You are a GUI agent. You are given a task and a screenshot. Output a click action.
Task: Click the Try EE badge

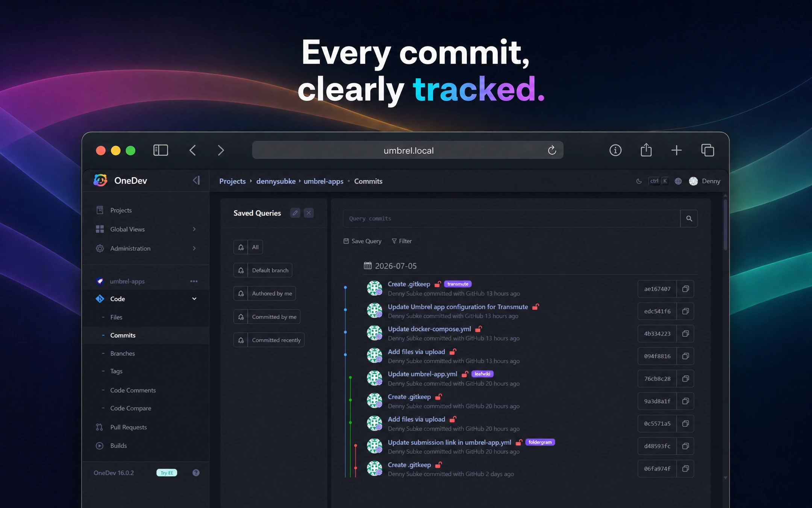tap(167, 473)
